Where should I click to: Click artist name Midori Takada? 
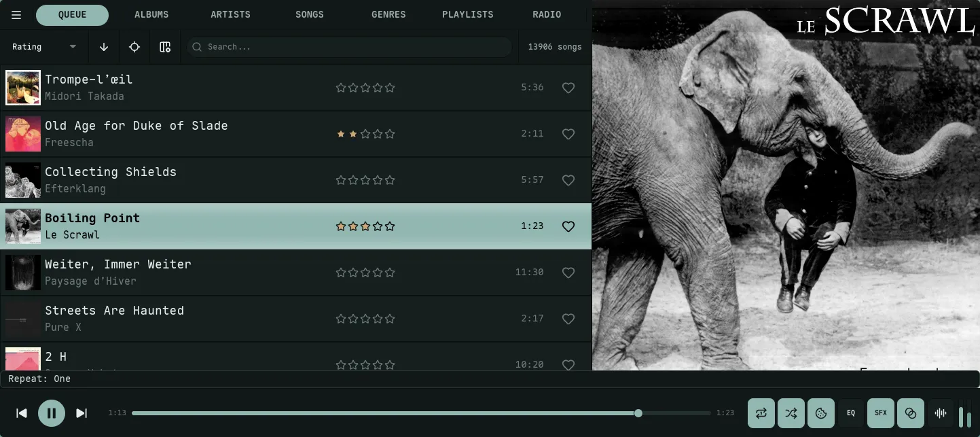point(84,97)
